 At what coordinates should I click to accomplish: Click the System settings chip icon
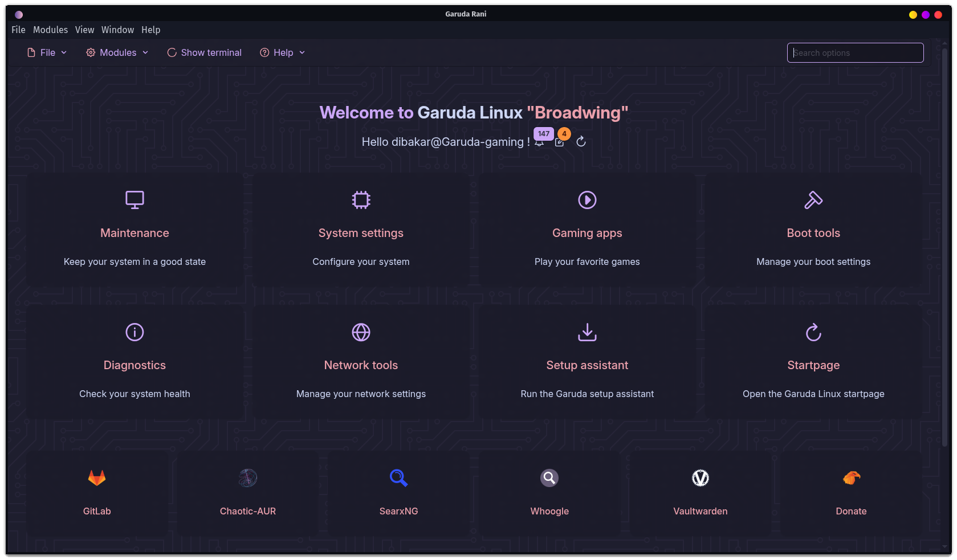click(x=361, y=200)
